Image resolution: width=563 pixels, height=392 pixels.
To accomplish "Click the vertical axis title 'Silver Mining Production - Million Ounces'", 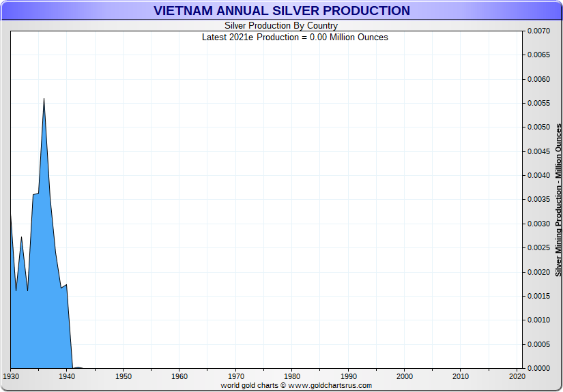I will pos(558,200).
